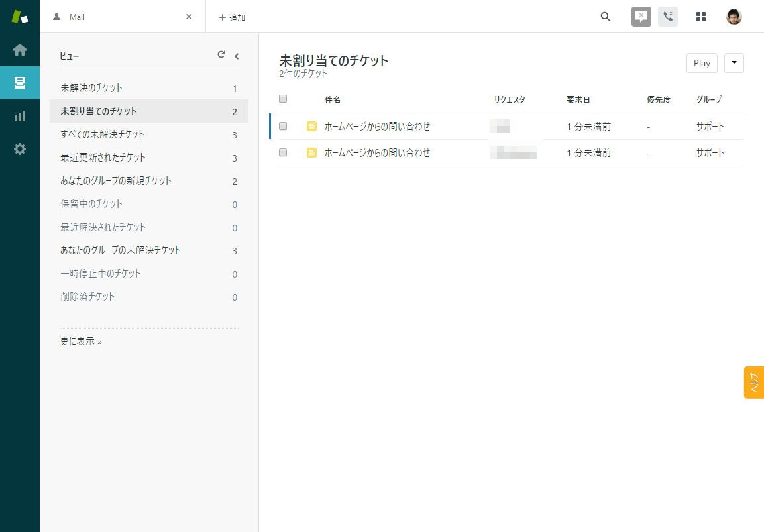The image size is (764, 532).
Task: Expand more views via 更に表示
Action: point(81,341)
